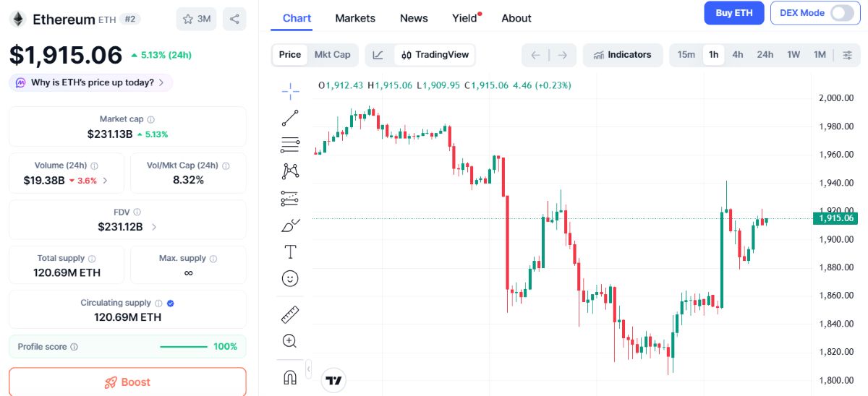Set chart interval to 4h
The width and height of the screenshot is (868, 396).
737,54
